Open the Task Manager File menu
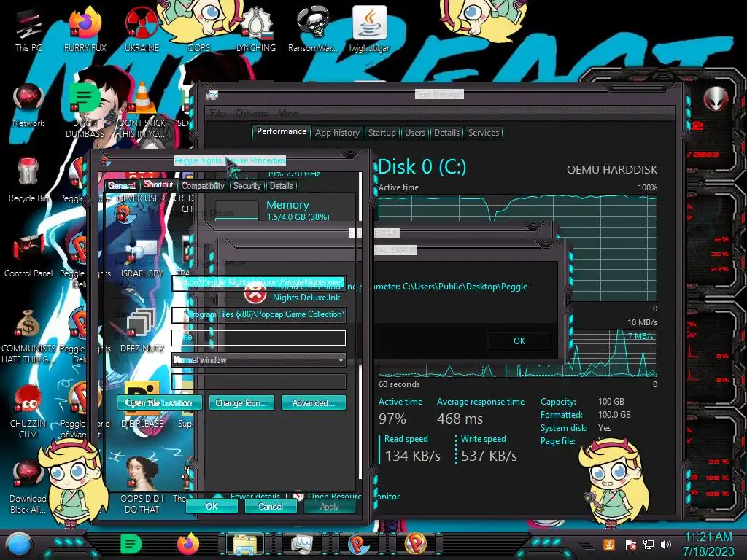Image resolution: width=747 pixels, height=560 pixels. 217,113
